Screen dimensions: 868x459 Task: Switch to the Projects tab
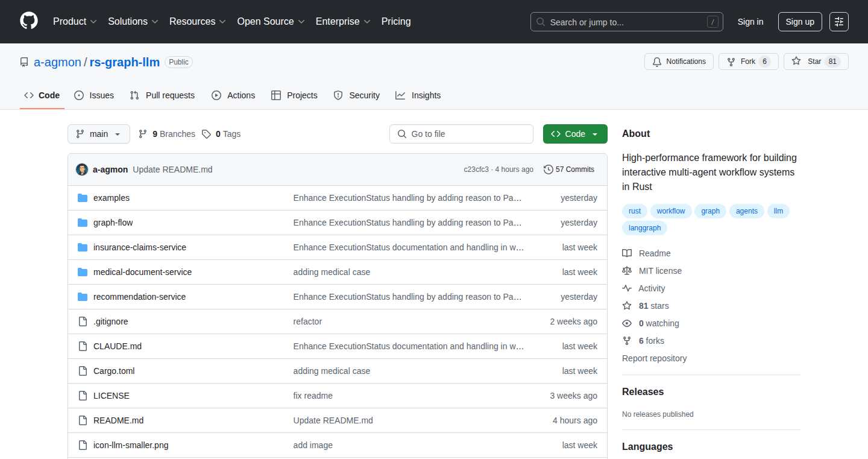click(x=294, y=95)
